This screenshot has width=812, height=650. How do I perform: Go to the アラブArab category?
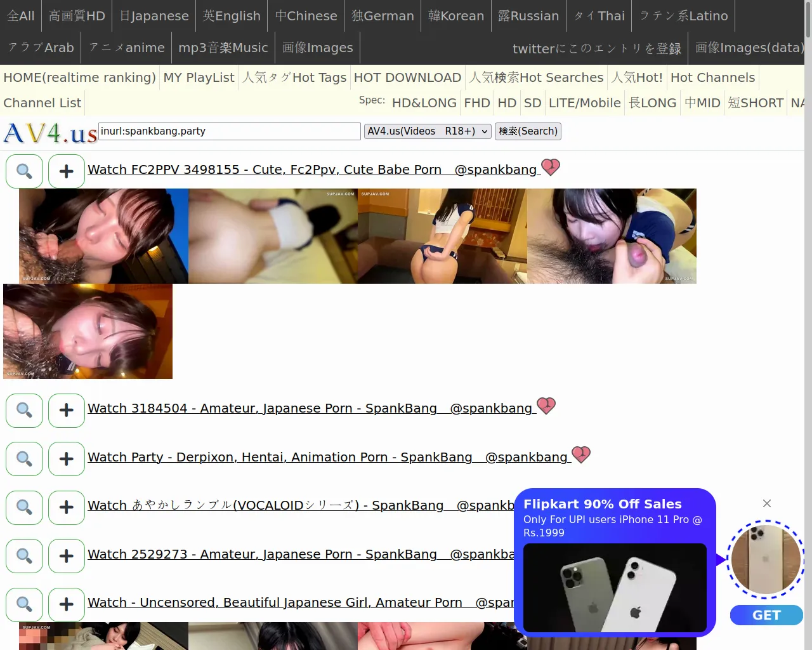(41, 48)
